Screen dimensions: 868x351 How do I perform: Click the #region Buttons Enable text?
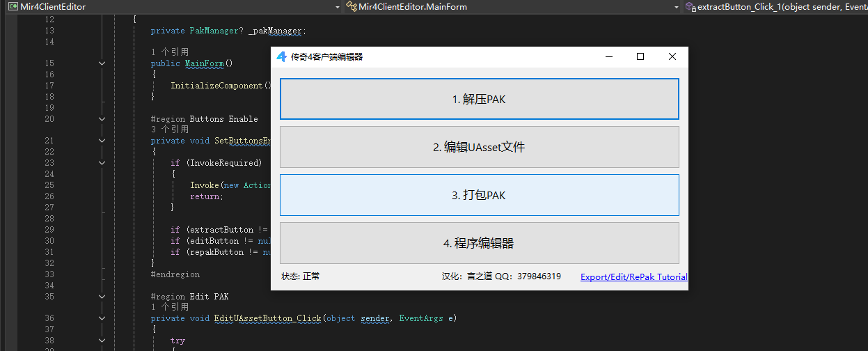pos(205,119)
